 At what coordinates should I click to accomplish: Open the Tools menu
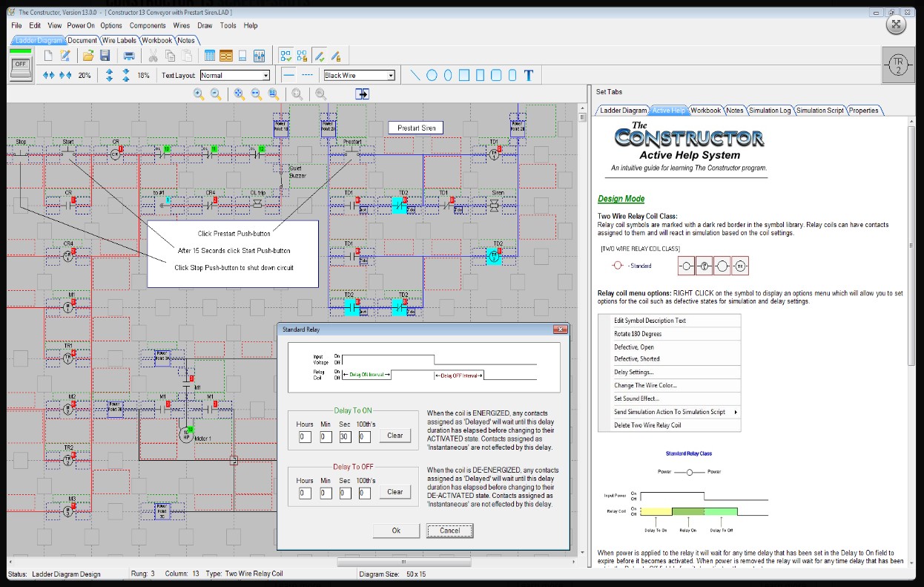228,25
